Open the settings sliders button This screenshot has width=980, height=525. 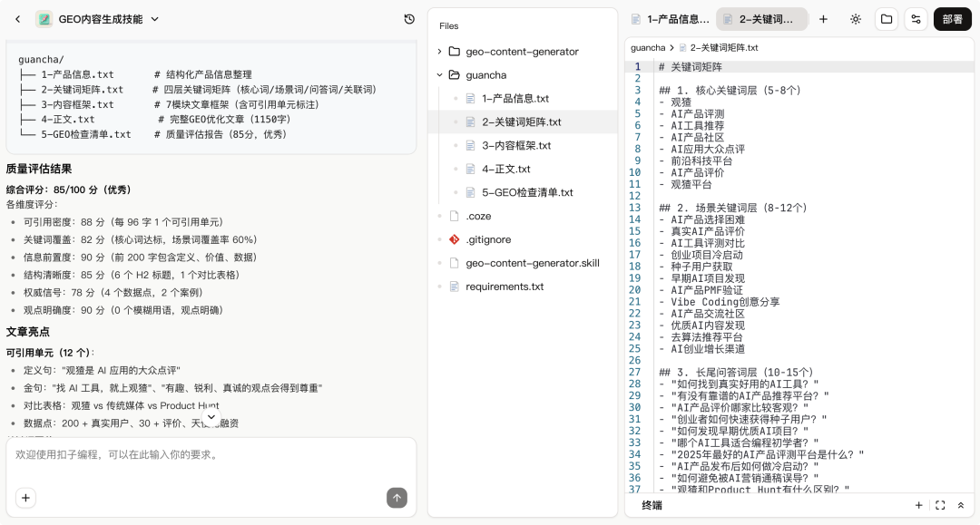[x=916, y=19]
